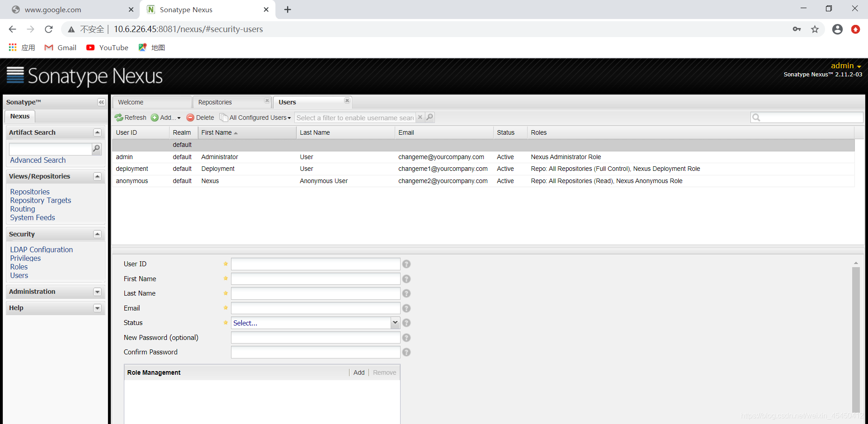Select the Nexus sidebar tab
The height and width of the screenshot is (424, 868).
[x=20, y=116]
